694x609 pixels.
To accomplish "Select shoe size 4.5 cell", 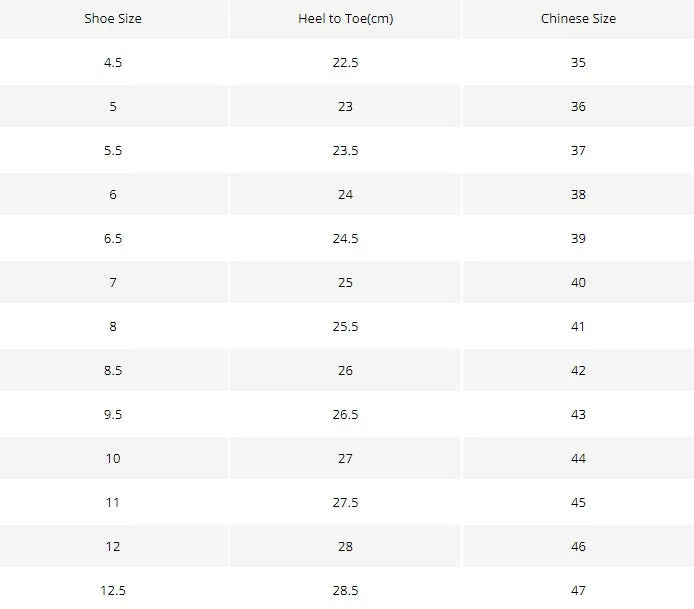I will coord(113,63).
